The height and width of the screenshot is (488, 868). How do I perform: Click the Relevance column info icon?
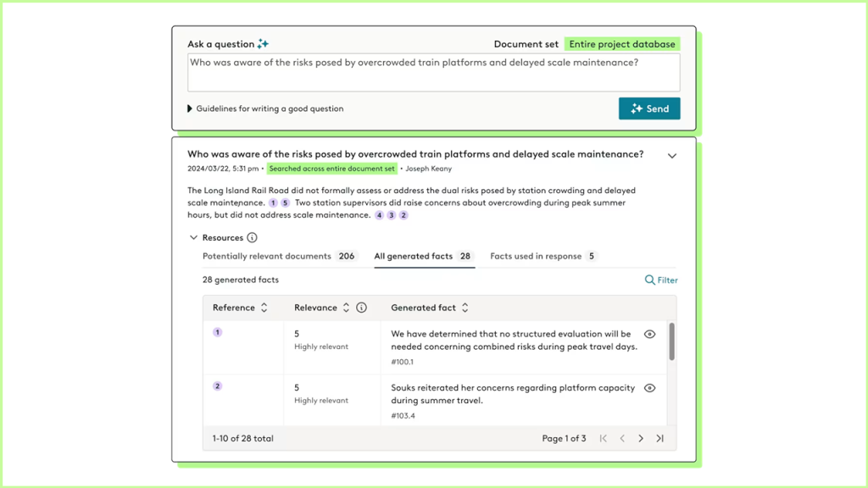point(361,308)
